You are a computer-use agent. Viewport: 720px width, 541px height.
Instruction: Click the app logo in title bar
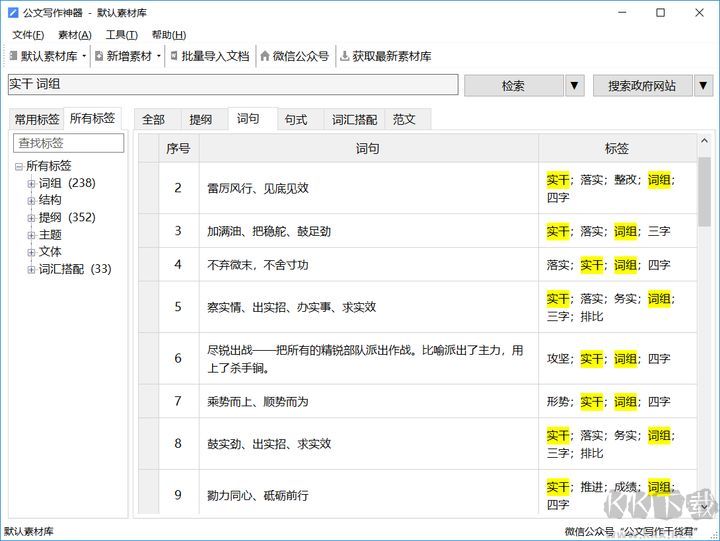14,13
